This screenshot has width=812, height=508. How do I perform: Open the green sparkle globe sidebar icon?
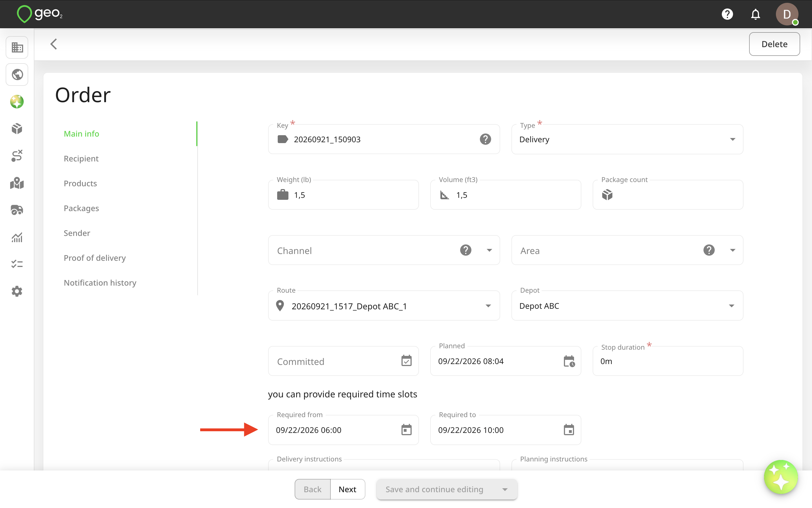(17, 102)
